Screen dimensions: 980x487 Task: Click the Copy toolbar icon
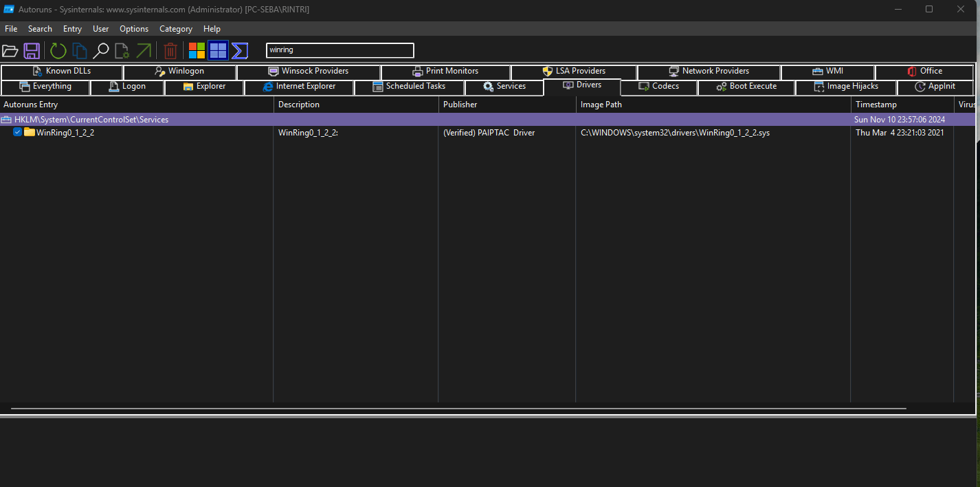[x=80, y=51]
